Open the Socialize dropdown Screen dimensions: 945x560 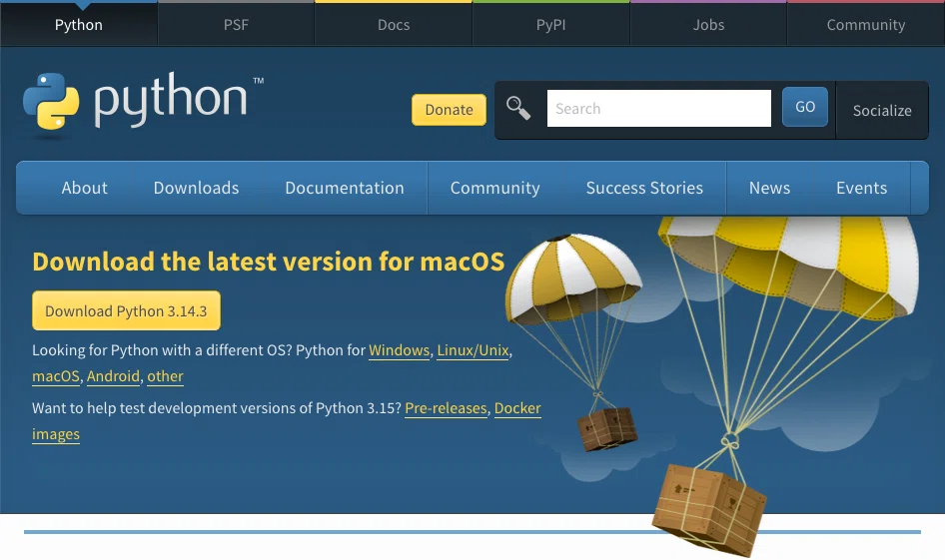tap(882, 110)
